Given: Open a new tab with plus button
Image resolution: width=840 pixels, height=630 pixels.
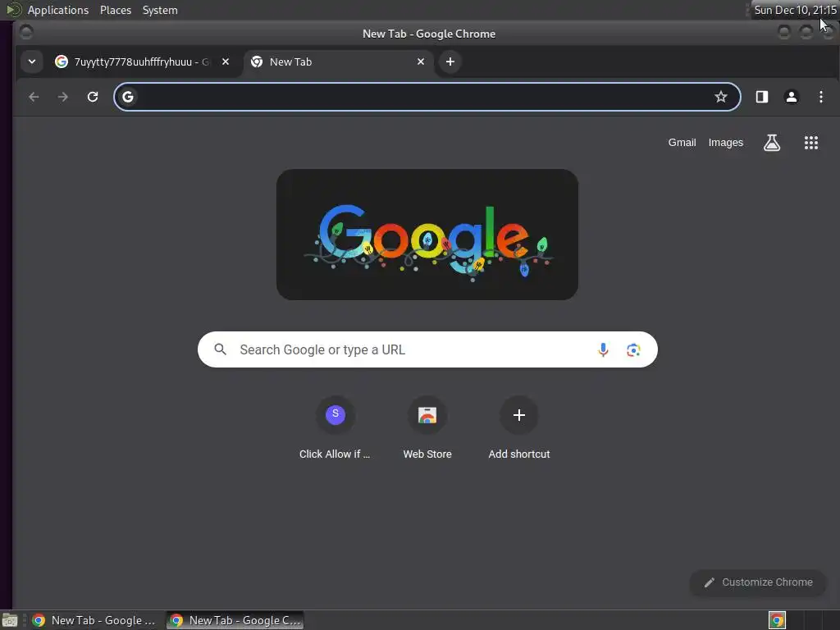Looking at the screenshot, I should click(x=450, y=62).
